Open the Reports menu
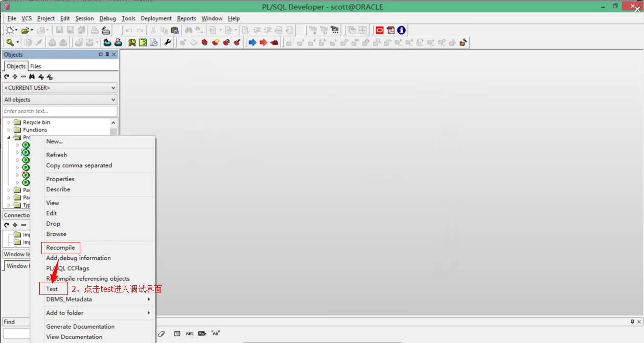The width and height of the screenshot is (644, 343). (187, 18)
